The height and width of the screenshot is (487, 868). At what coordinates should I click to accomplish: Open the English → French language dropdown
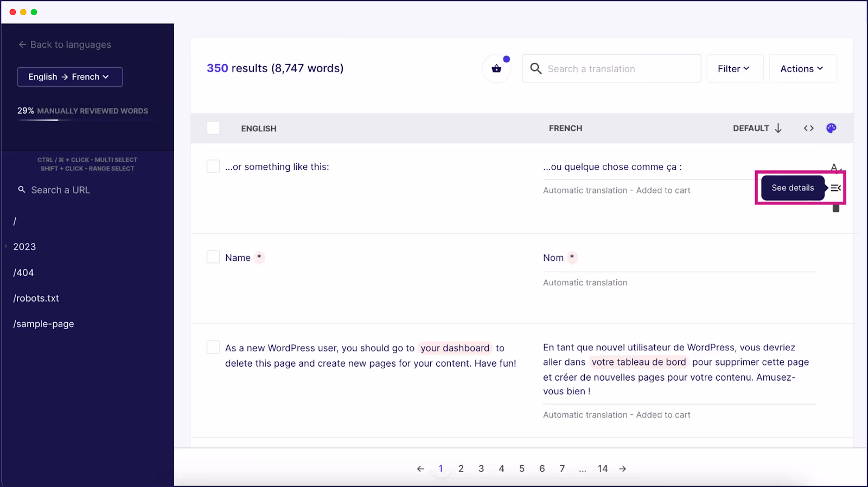click(x=70, y=77)
